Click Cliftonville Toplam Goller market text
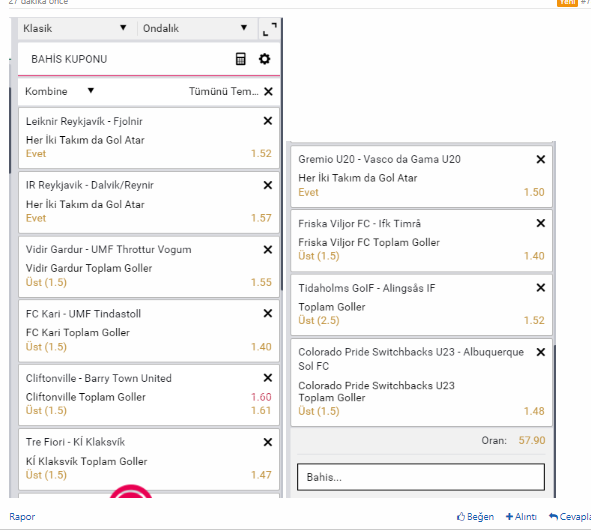 86,397
